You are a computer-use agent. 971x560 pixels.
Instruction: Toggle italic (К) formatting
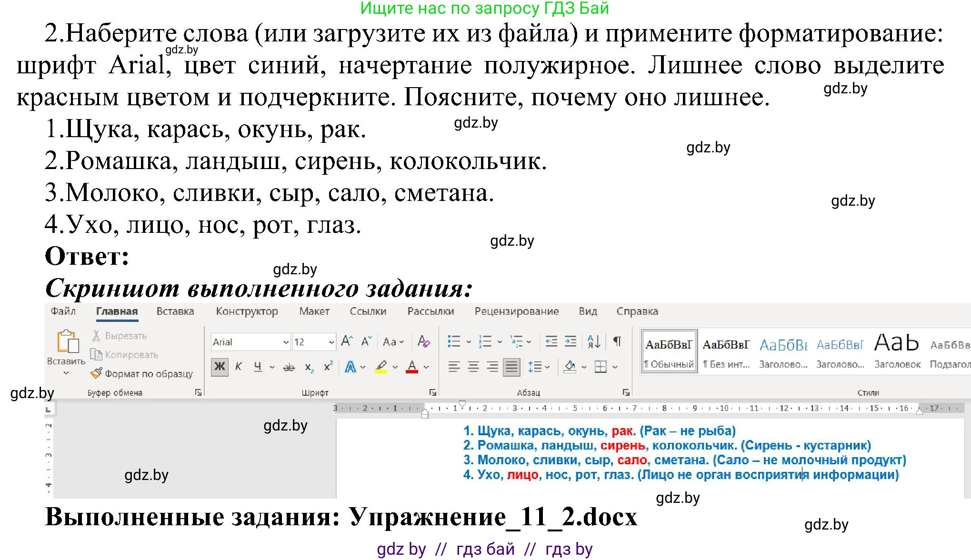tap(239, 367)
